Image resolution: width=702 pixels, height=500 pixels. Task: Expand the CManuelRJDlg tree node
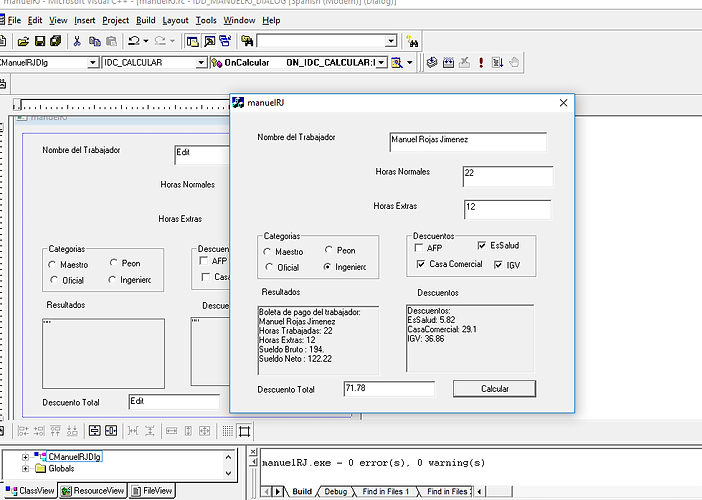pyautogui.click(x=25, y=457)
